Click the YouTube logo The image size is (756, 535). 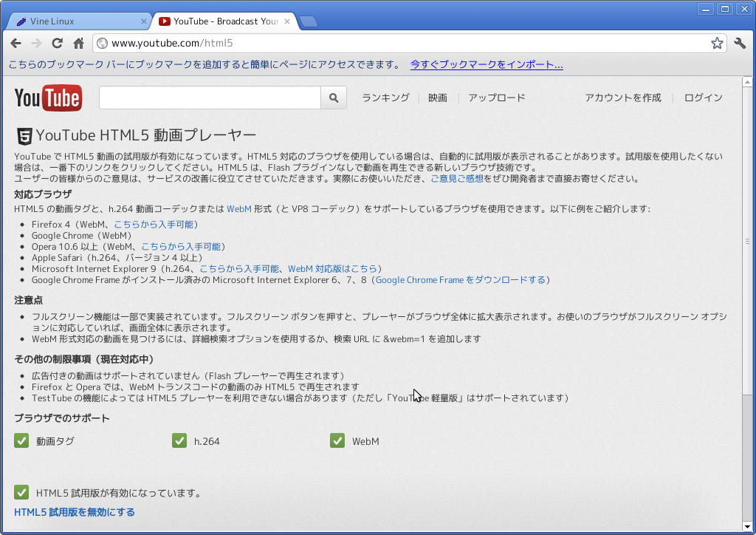tap(48, 98)
